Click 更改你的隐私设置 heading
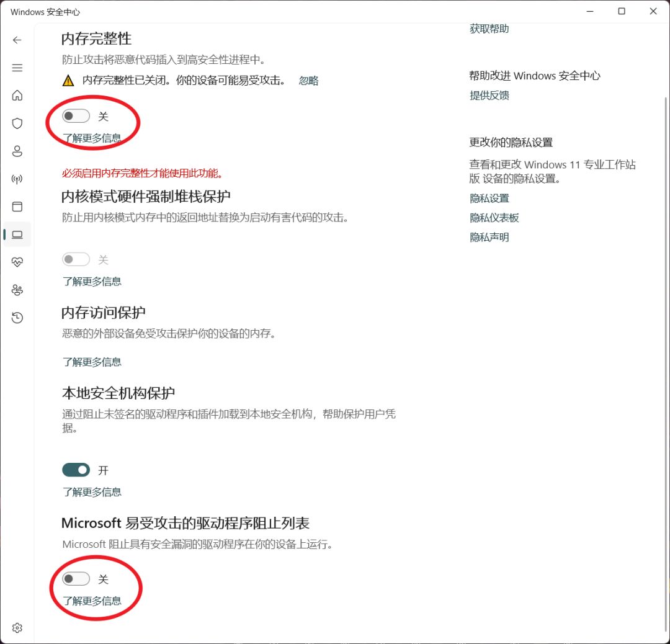Viewport: 670px width, 644px height. click(511, 142)
